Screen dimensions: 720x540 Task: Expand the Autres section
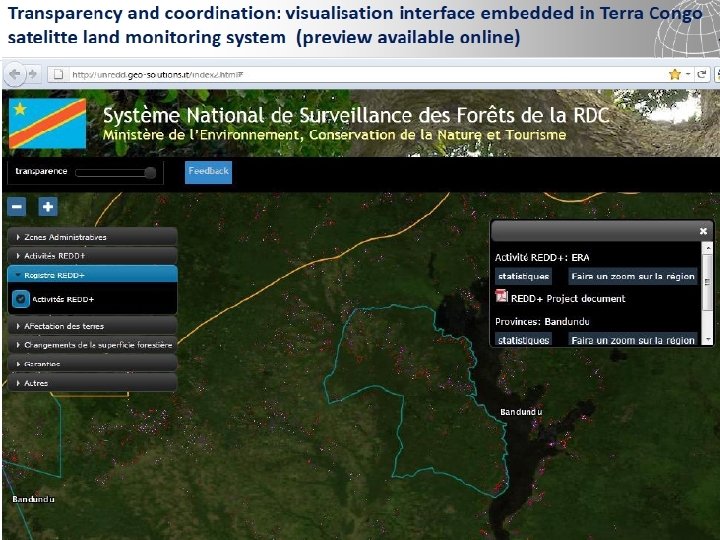[x=92, y=382]
